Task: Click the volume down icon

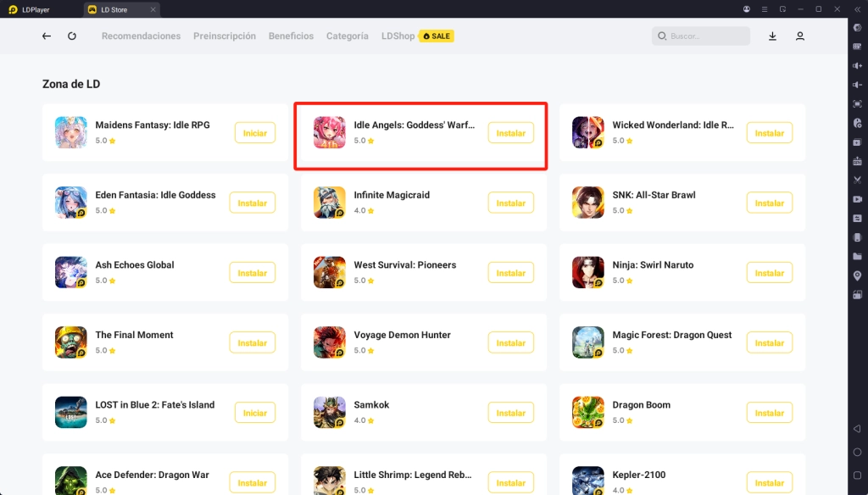Action: point(858,85)
